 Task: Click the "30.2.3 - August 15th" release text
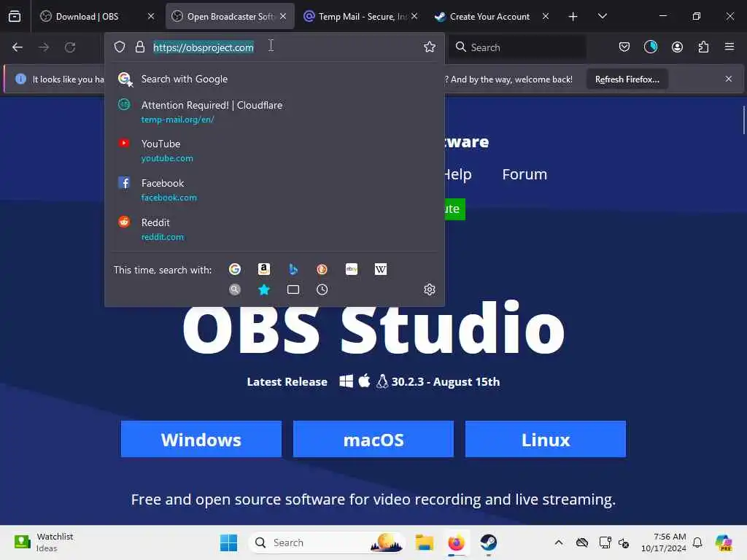tap(446, 382)
